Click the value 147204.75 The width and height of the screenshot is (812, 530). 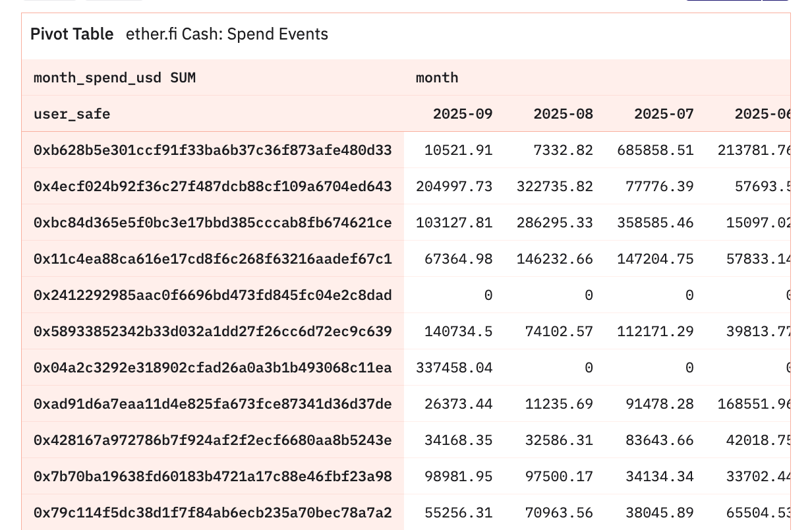point(656,259)
